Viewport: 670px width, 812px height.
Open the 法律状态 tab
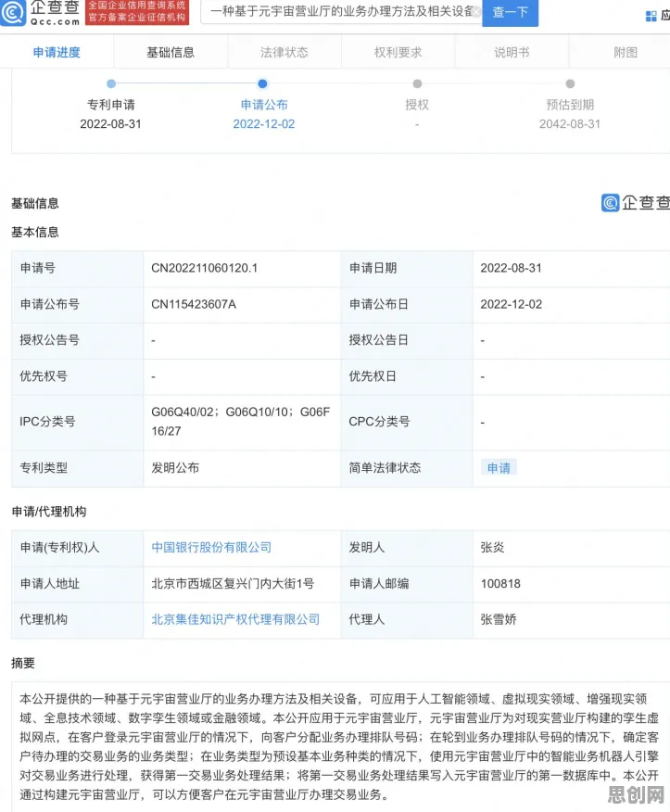[x=284, y=52]
